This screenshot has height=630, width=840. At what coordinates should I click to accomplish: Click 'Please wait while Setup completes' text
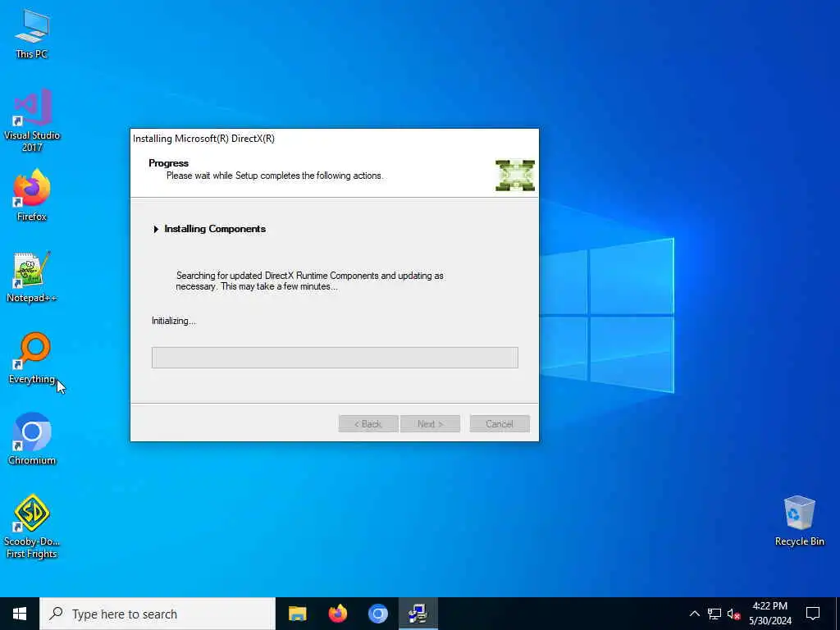(274, 176)
